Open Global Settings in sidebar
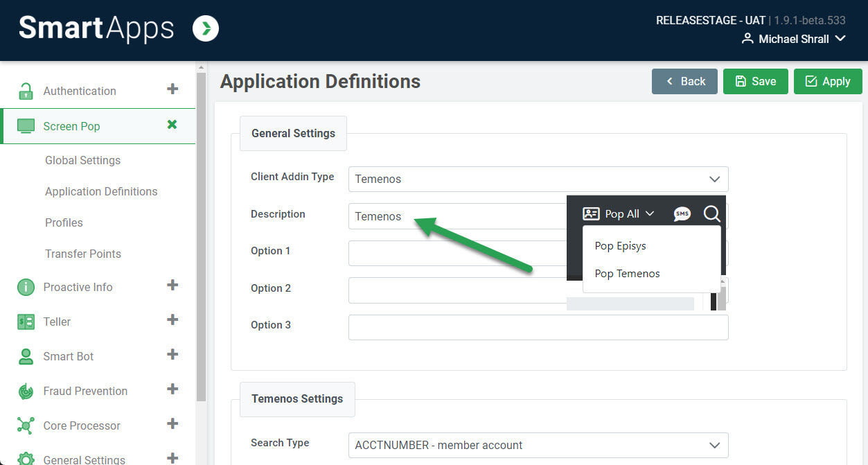Screen dimensions: 868x465 [82, 160]
